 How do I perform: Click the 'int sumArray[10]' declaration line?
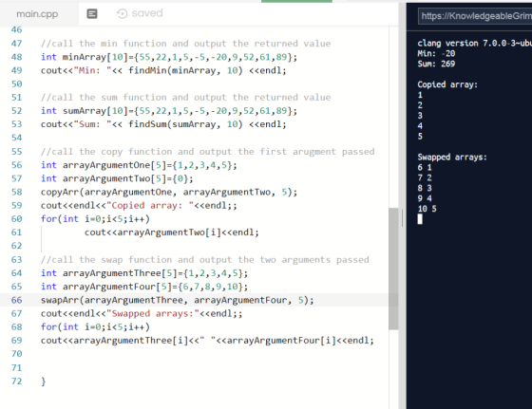click(x=169, y=111)
